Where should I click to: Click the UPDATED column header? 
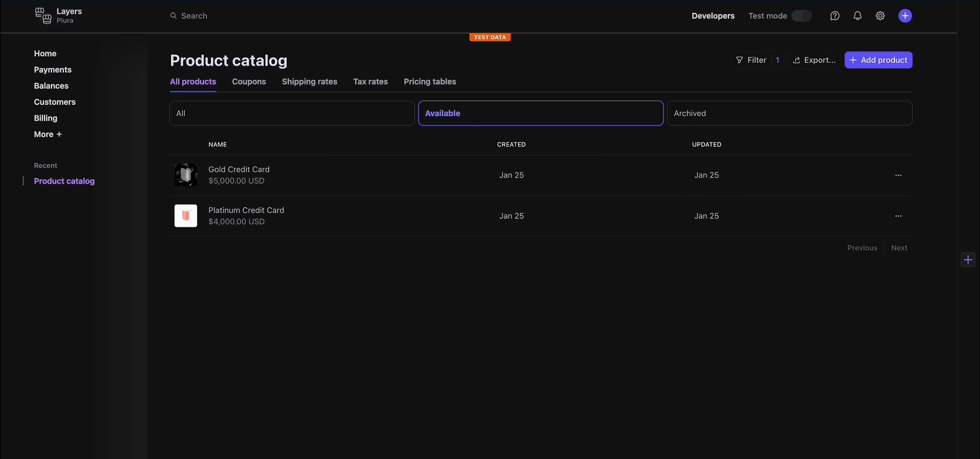coord(706,144)
